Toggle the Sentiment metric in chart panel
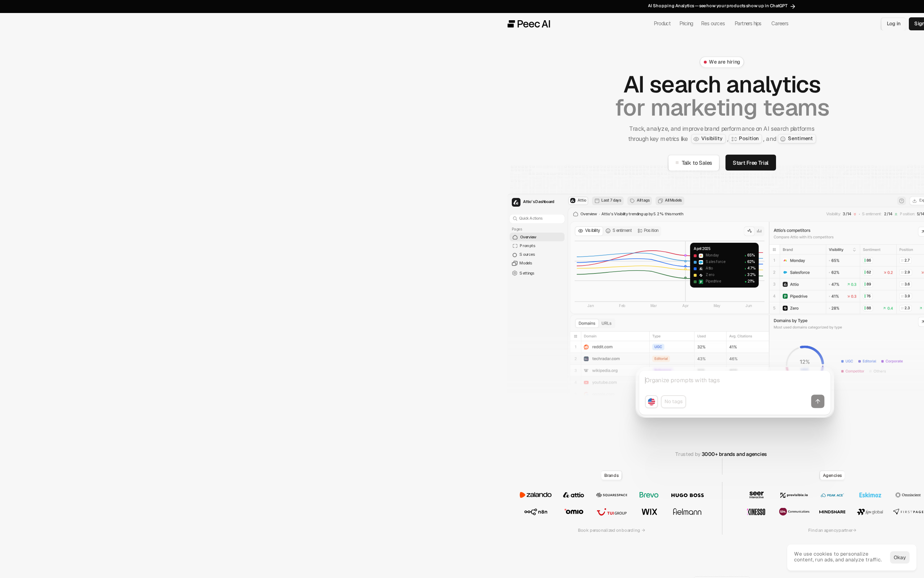This screenshot has width=924, height=578. click(619, 231)
